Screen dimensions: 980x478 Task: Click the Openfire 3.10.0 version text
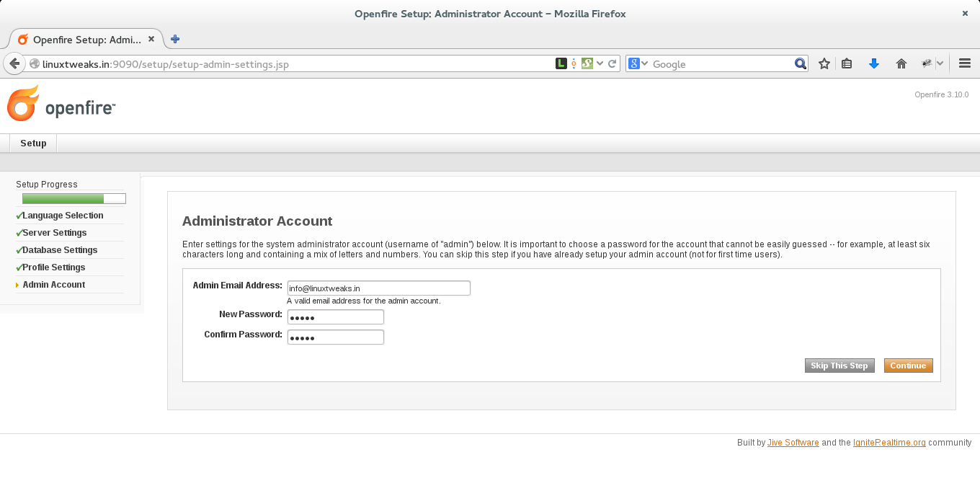(x=942, y=94)
